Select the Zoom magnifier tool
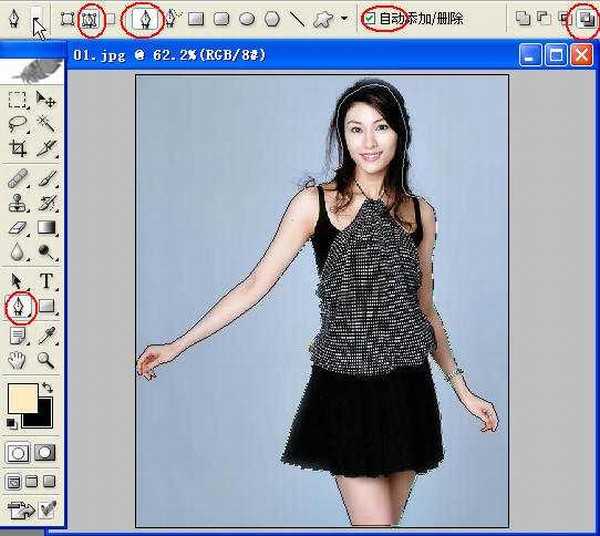The image size is (600, 536). coord(46,360)
